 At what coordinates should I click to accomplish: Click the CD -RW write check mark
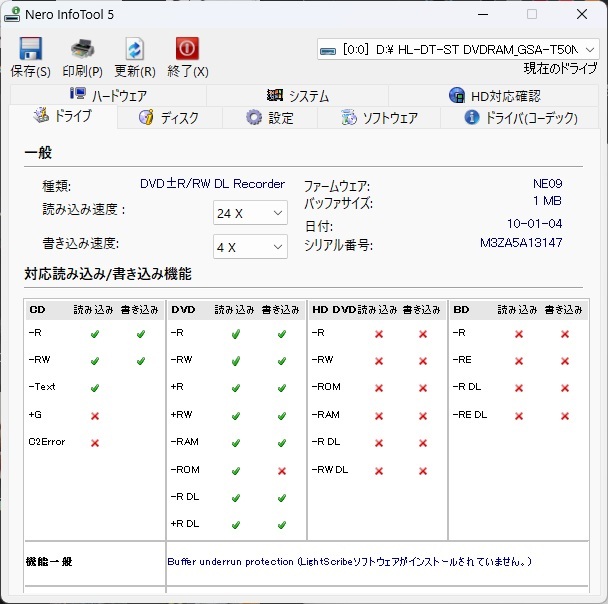pyautogui.click(x=141, y=361)
